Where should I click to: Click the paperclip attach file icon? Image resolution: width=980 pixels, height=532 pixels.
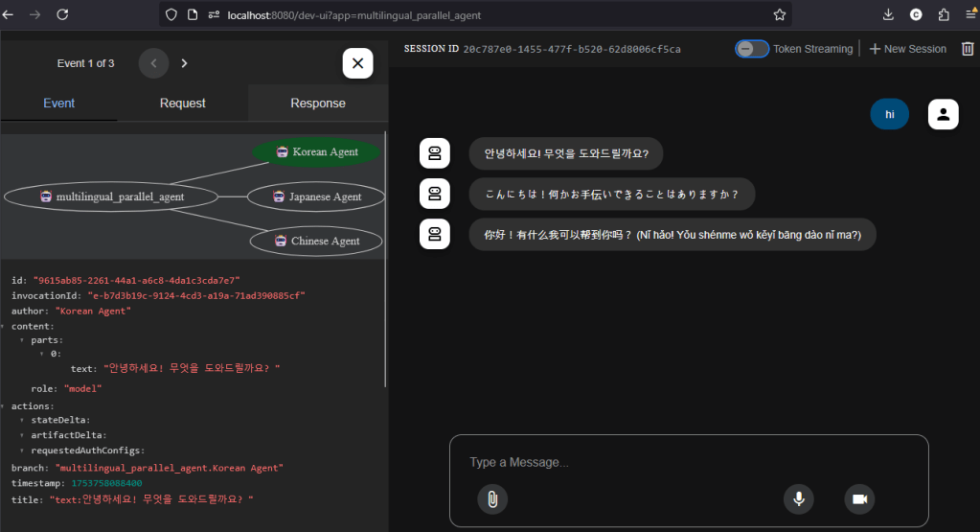point(491,498)
